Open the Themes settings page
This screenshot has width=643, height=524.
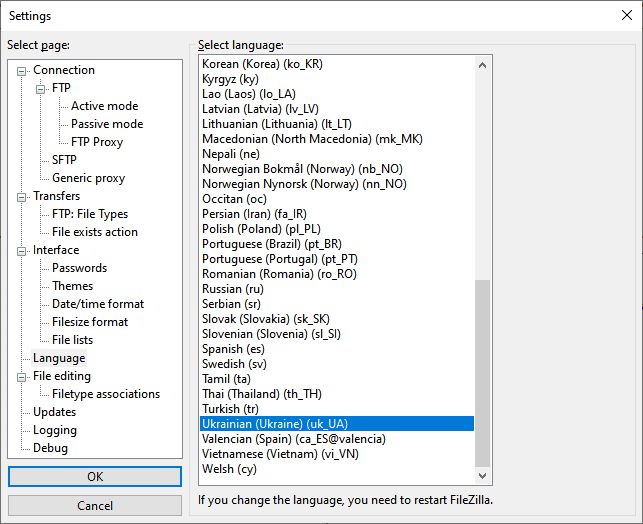72,286
